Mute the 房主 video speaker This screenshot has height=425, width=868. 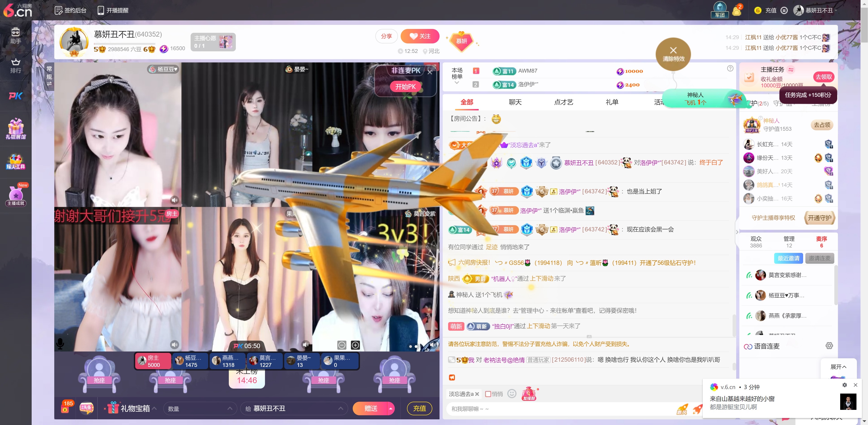(174, 344)
